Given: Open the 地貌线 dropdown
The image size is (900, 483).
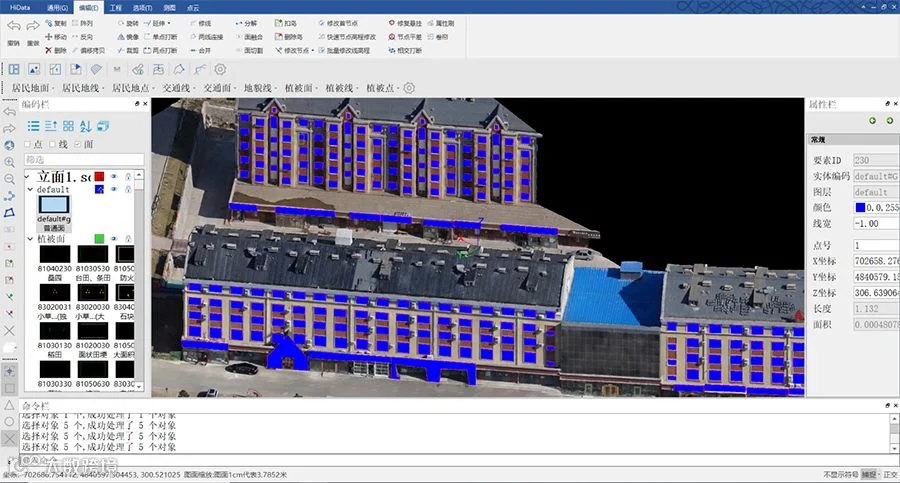Looking at the screenshot, I should click(259, 88).
